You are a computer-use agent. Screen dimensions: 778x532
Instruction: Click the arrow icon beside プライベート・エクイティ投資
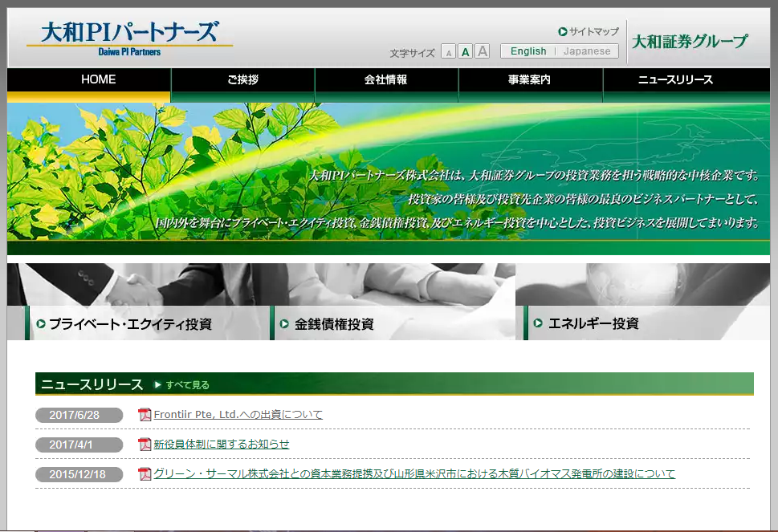point(41,323)
